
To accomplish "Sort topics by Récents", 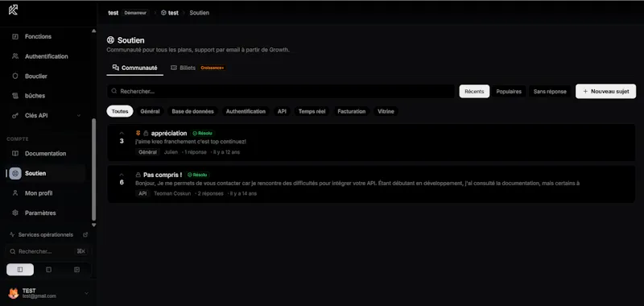I will [x=474, y=91].
